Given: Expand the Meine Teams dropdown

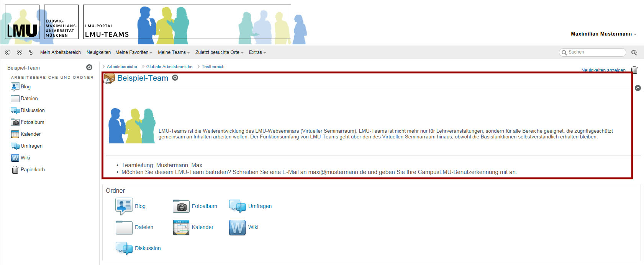Looking at the screenshot, I should (x=174, y=52).
